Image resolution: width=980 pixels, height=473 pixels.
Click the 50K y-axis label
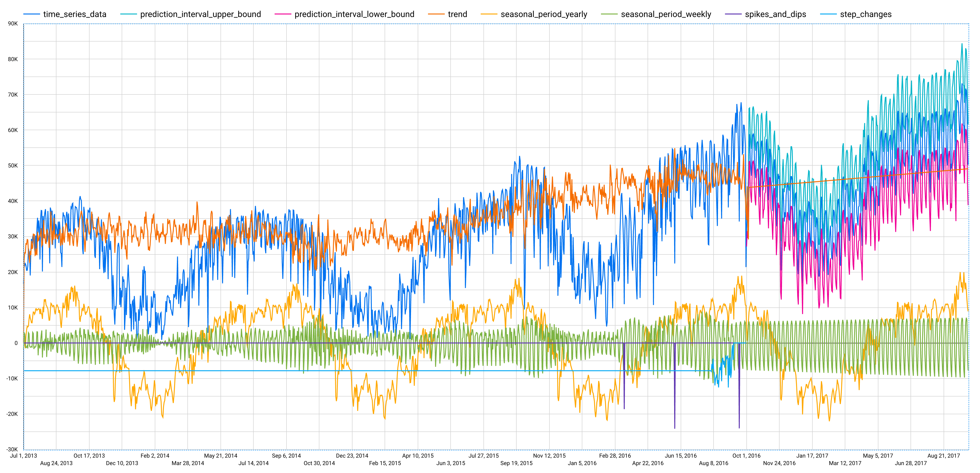pos(13,166)
